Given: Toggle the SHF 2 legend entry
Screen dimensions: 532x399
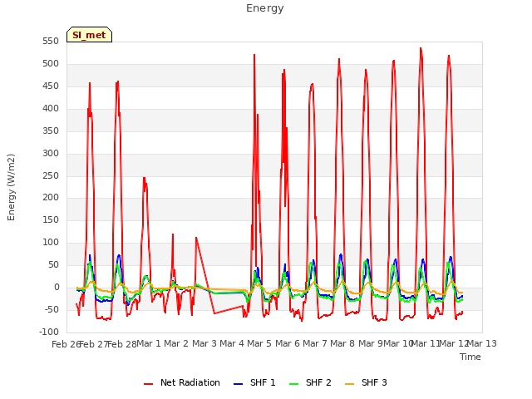Looking at the screenshot, I should tap(310, 382).
